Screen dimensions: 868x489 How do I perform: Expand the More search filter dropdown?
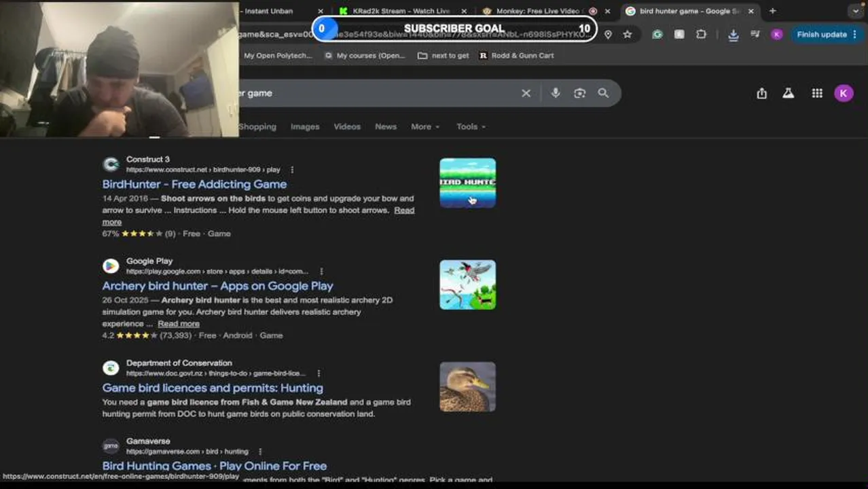(x=425, y=126)
